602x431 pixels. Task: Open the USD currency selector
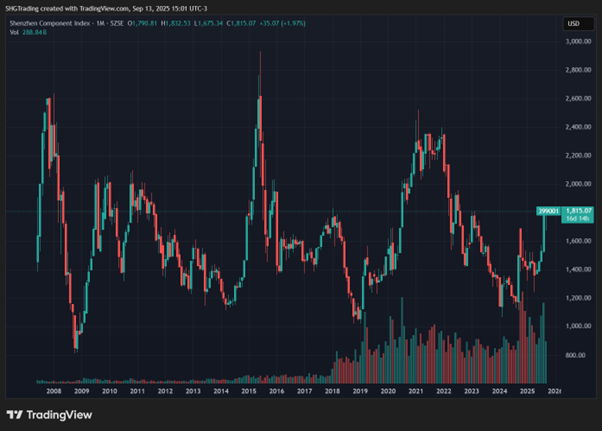[578, 24]
